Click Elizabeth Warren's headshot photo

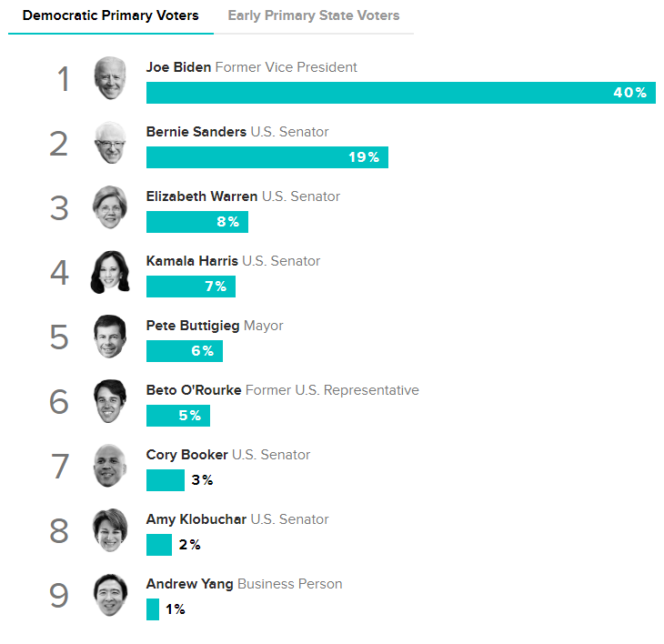point(110,207)
